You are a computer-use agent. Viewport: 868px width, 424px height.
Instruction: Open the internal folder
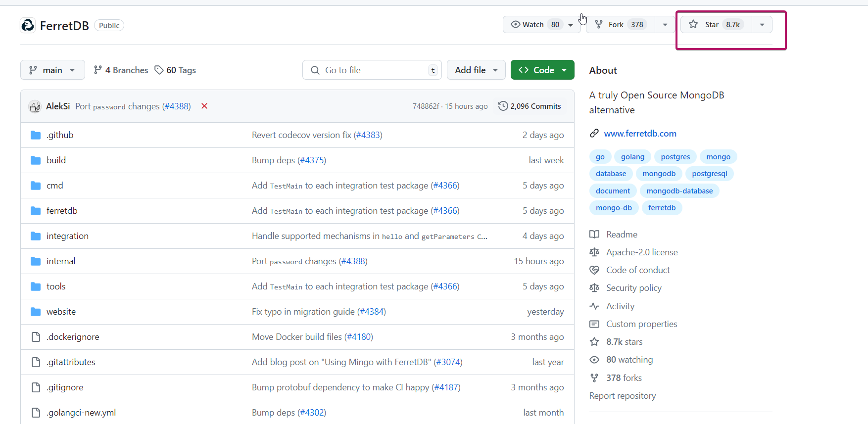[61, 261]
